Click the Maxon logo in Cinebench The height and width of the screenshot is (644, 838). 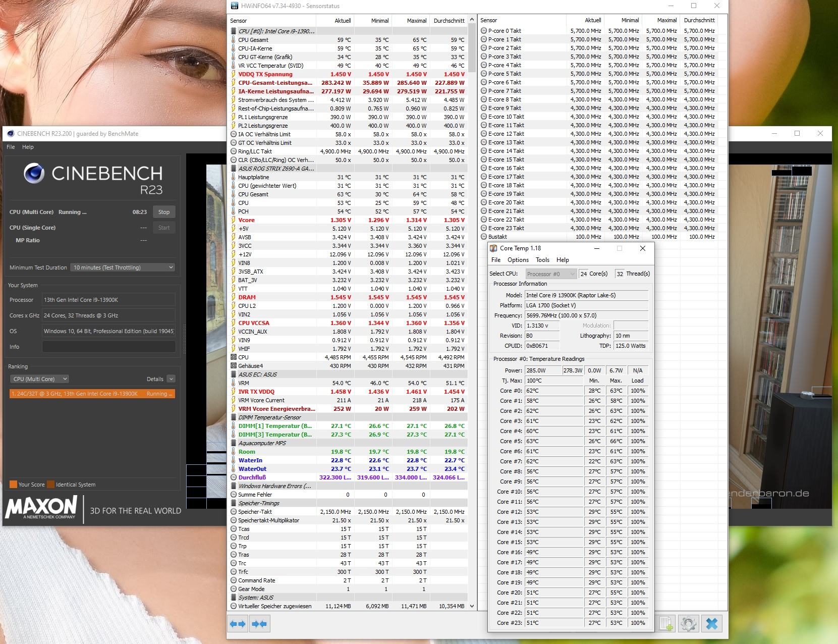tap(41, 507)
